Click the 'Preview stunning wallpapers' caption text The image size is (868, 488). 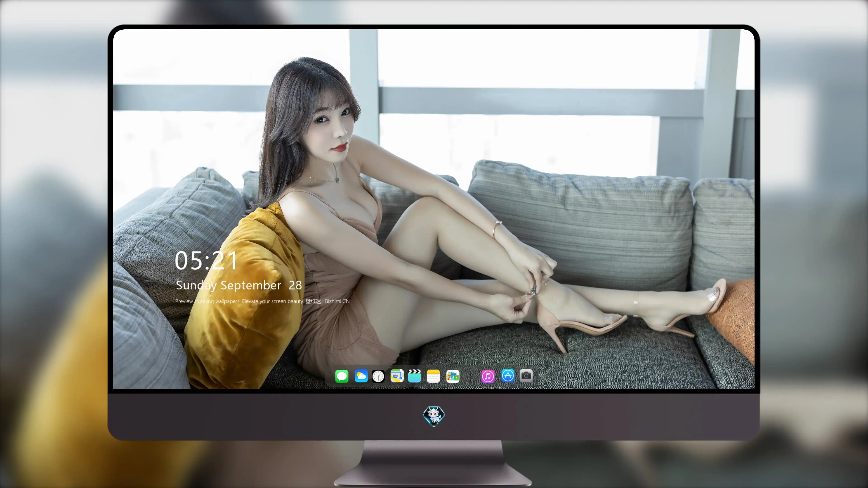(262, 301)
